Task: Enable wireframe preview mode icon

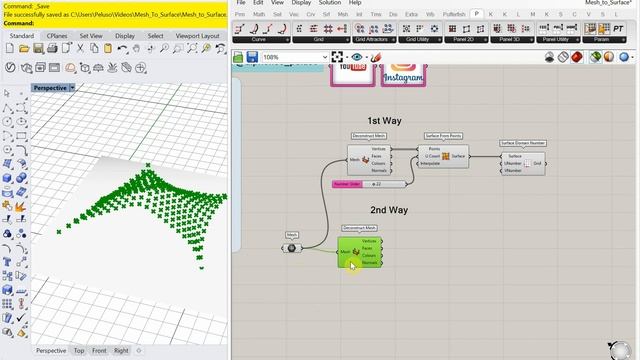Action: coord(563,57)
